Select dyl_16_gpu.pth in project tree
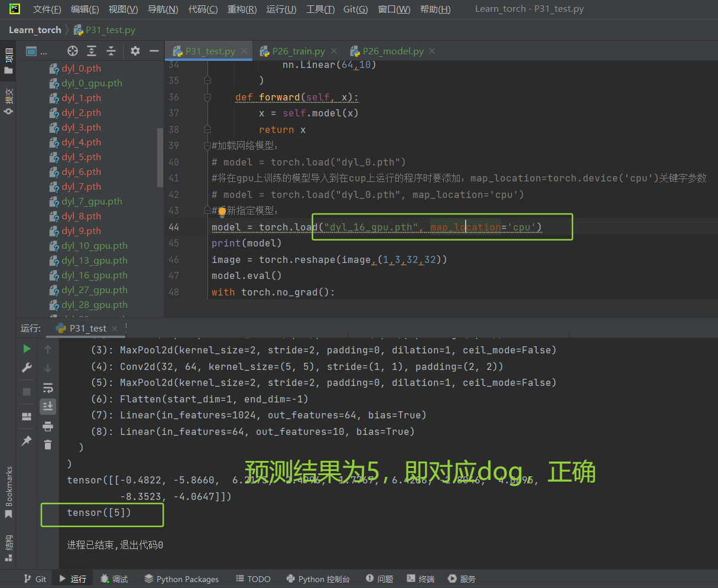Image resolution: width=718 pixels, height=588 pixels. coord(94,275)
